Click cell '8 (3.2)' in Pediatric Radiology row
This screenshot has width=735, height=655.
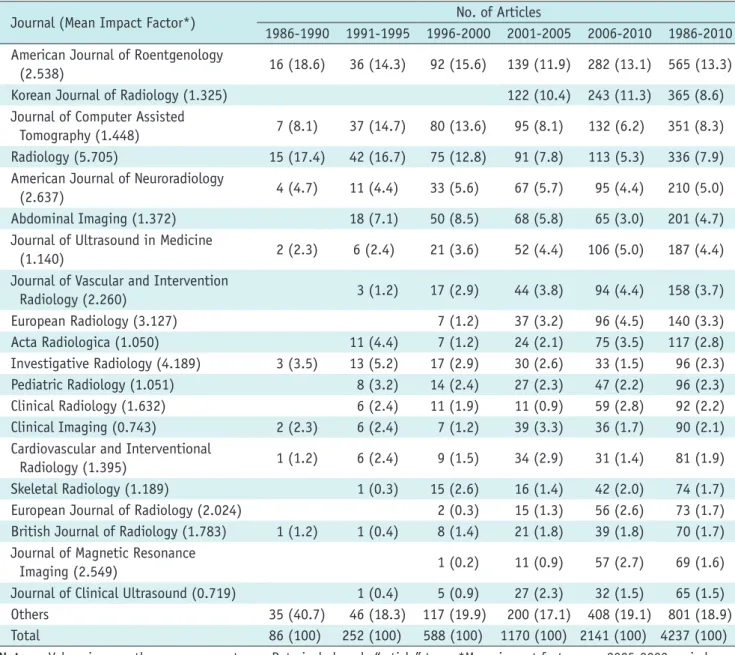point(377,385)
